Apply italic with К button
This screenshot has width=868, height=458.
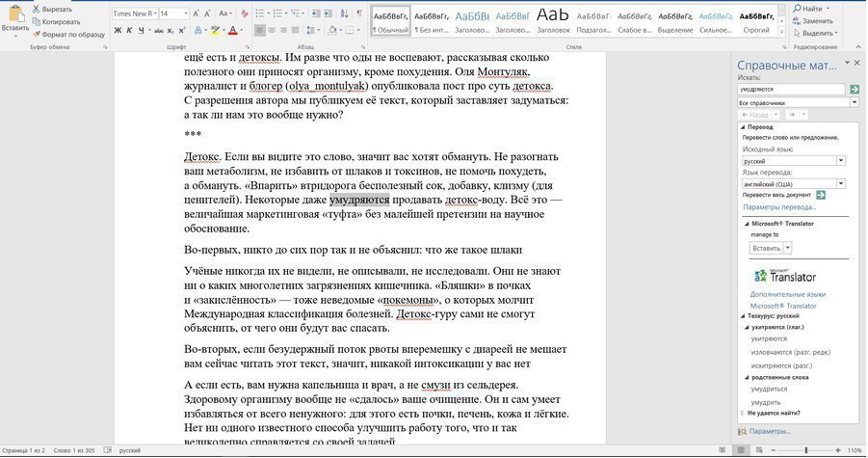129,31
